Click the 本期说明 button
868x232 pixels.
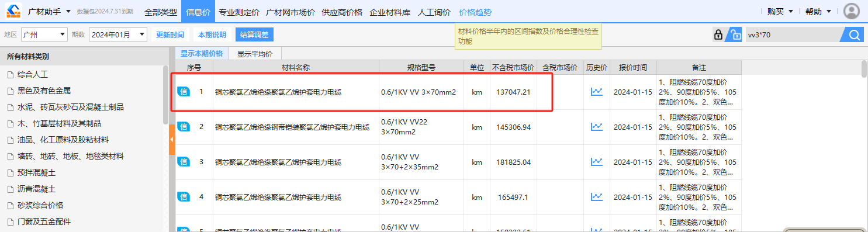[x=212, y=35]
